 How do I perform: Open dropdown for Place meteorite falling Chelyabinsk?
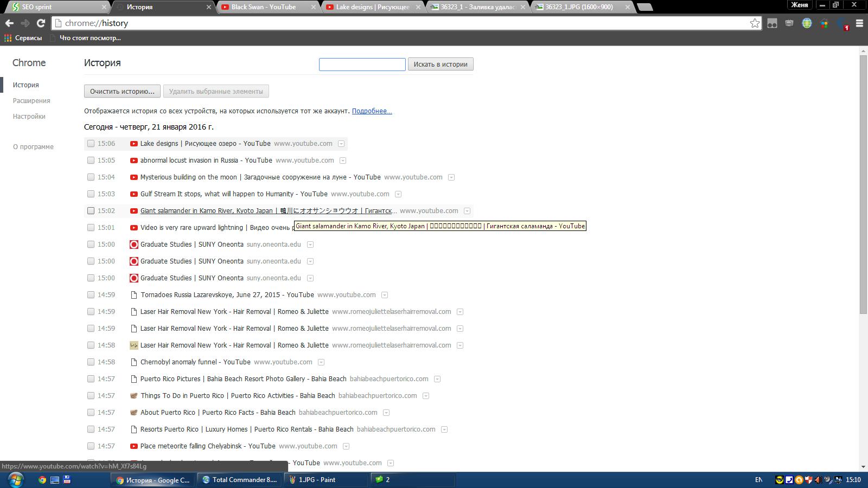coord(346,446)
